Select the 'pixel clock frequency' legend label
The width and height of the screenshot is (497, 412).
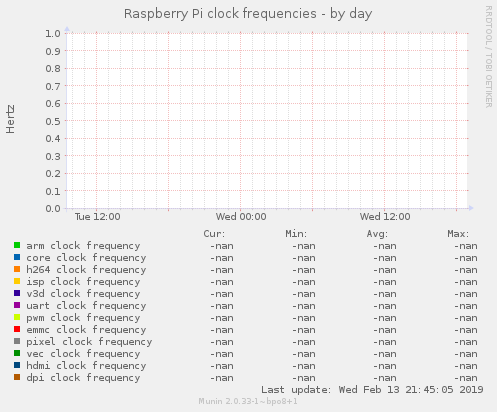tap(89, 342)
